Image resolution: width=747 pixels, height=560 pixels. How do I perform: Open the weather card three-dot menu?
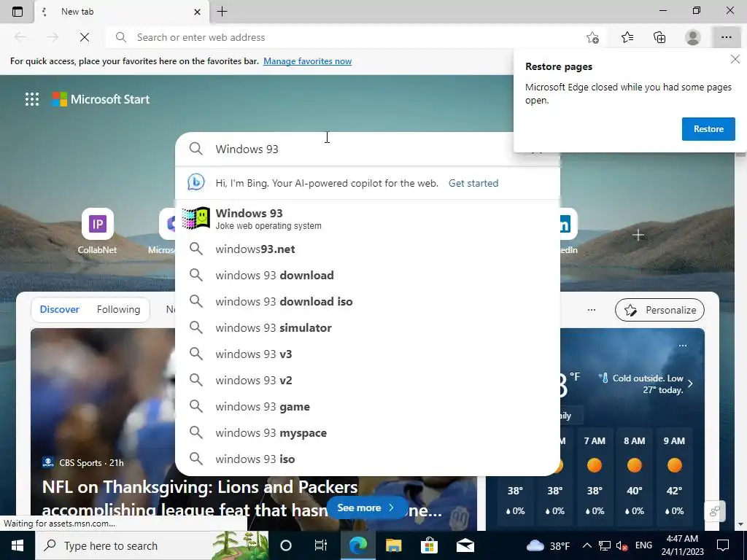pos(683,345)
